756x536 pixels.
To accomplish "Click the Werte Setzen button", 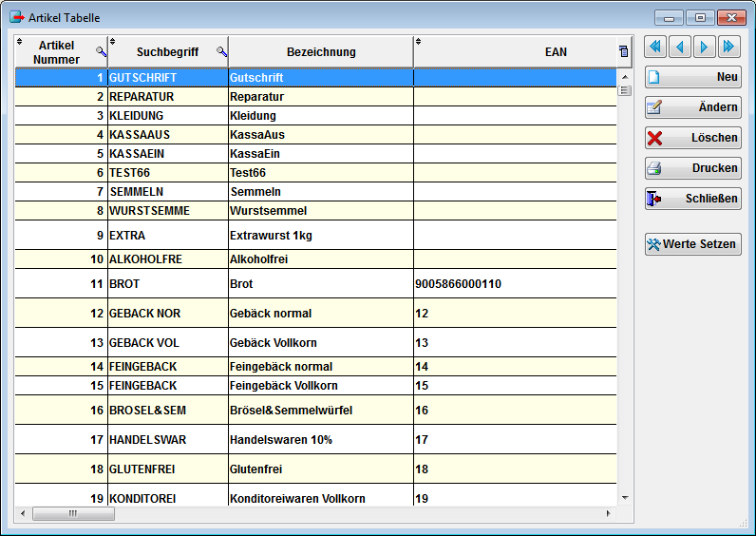I will pyautogui.click(x=692, y=244).
